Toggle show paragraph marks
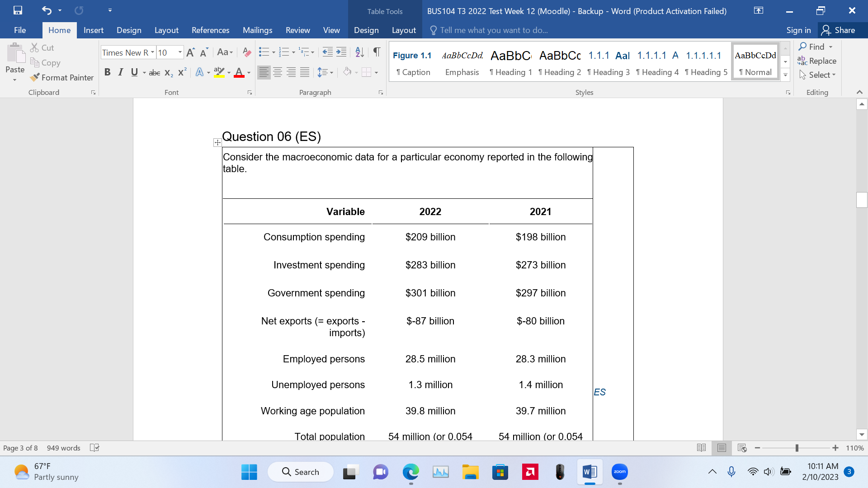This screenshot has width=868, height=488. coord(377,52)
